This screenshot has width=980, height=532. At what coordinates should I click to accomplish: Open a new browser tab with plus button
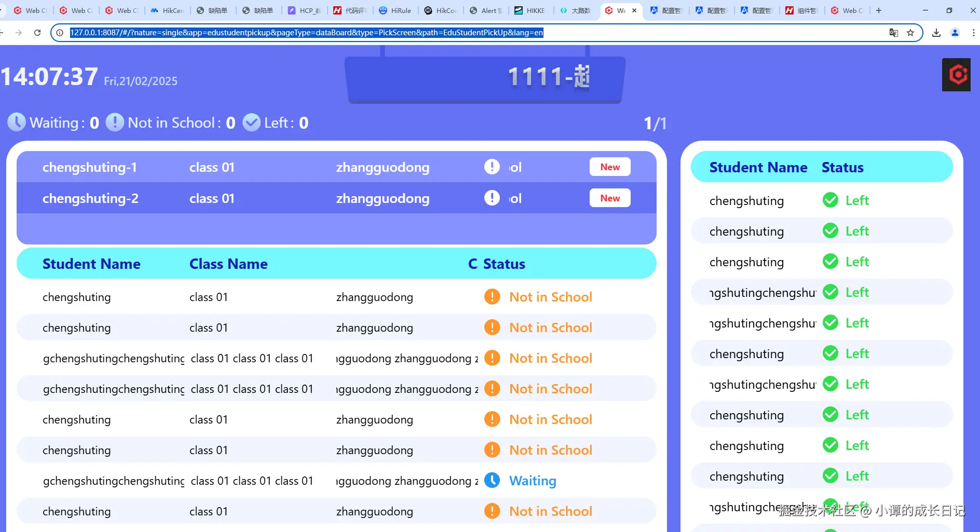879,10
